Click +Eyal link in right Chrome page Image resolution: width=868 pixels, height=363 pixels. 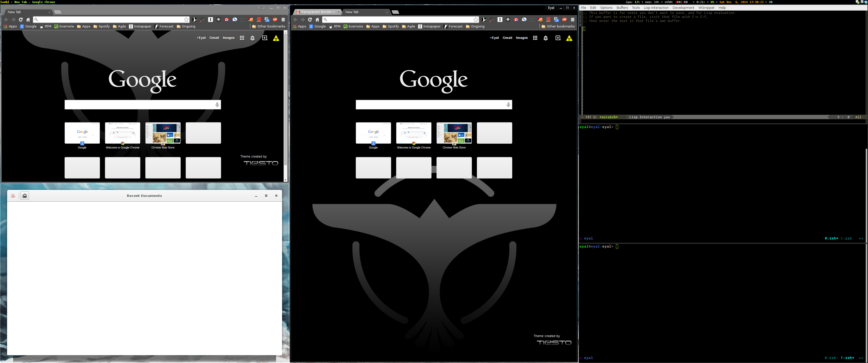click(494, 38)
